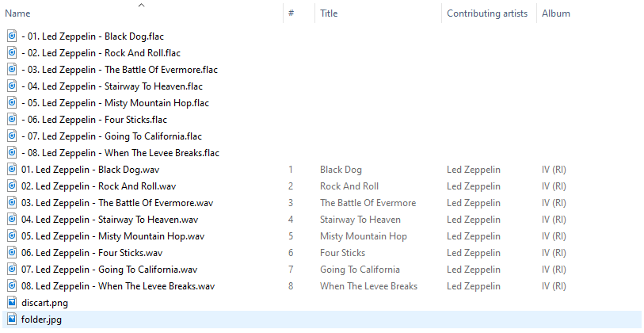Sort files by the Name column

(x=18, y=13)
